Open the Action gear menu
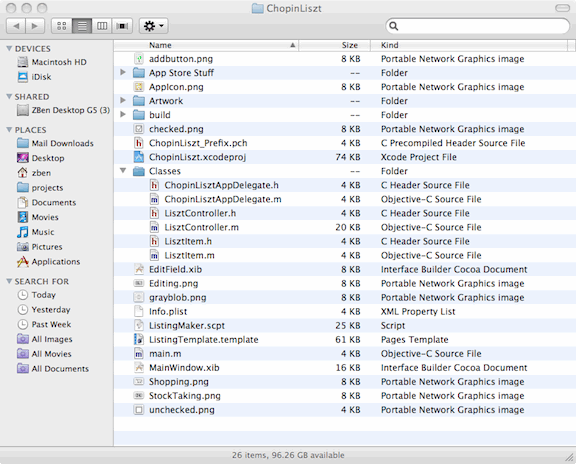This screenshot has width=576, height=464. 154,26
